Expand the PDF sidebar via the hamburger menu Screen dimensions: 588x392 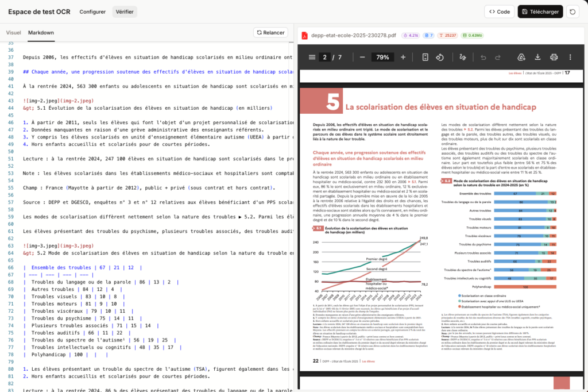point(312,57)
